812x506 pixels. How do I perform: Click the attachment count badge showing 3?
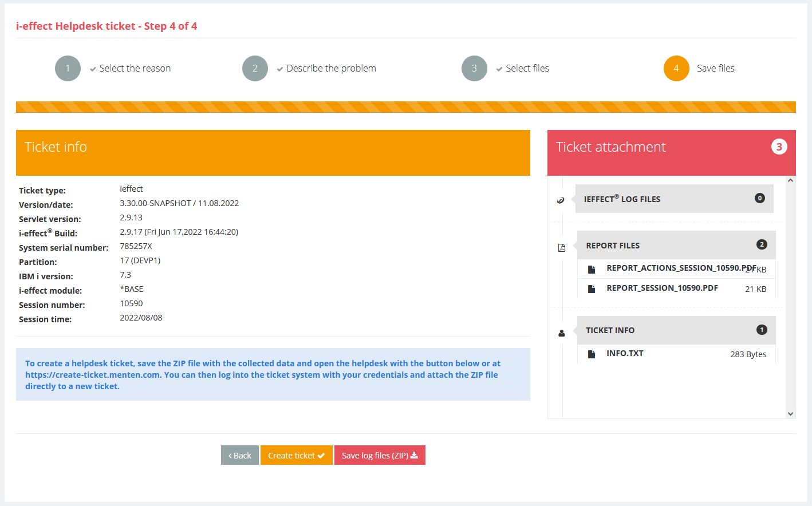[x=779, y=147]
